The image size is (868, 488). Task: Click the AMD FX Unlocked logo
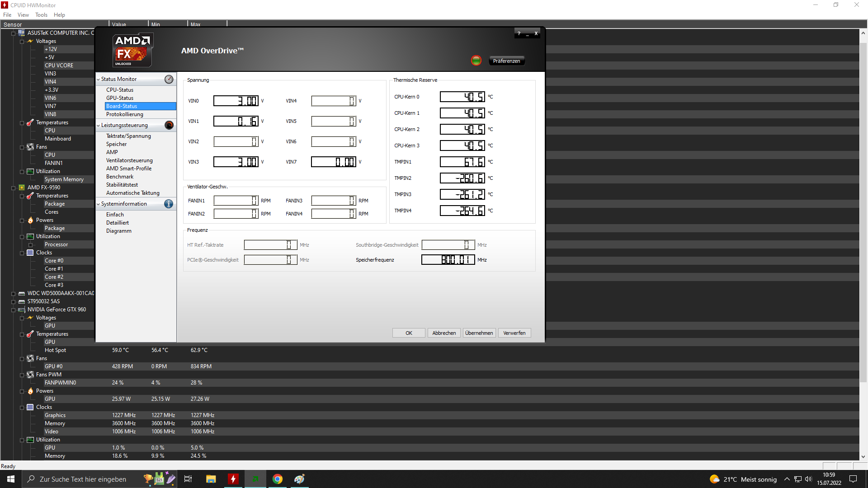coord(132,50)
